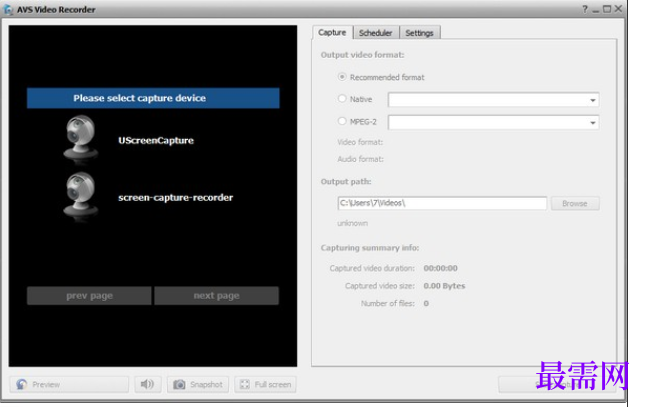Image resolution: width=648 pixels, height=407 pixels.
Task: Click the speaker volume icon button
Action: (x=148, y=384)
